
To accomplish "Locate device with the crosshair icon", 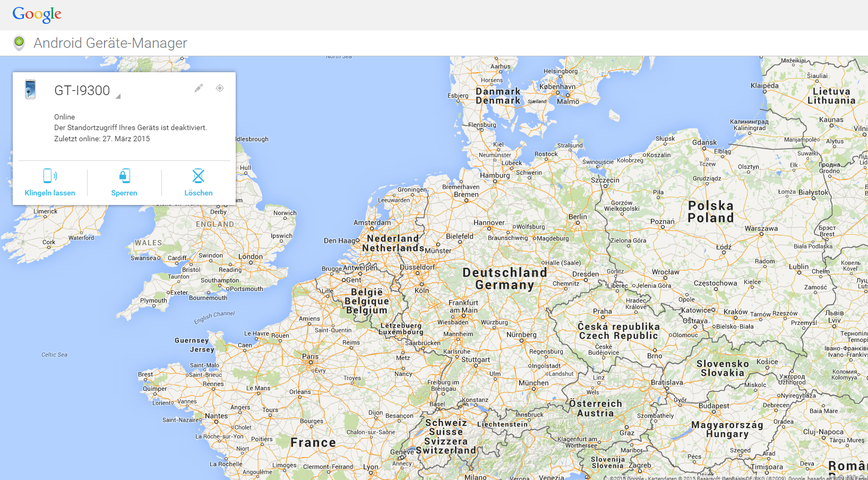I will (x=220, y=88).
